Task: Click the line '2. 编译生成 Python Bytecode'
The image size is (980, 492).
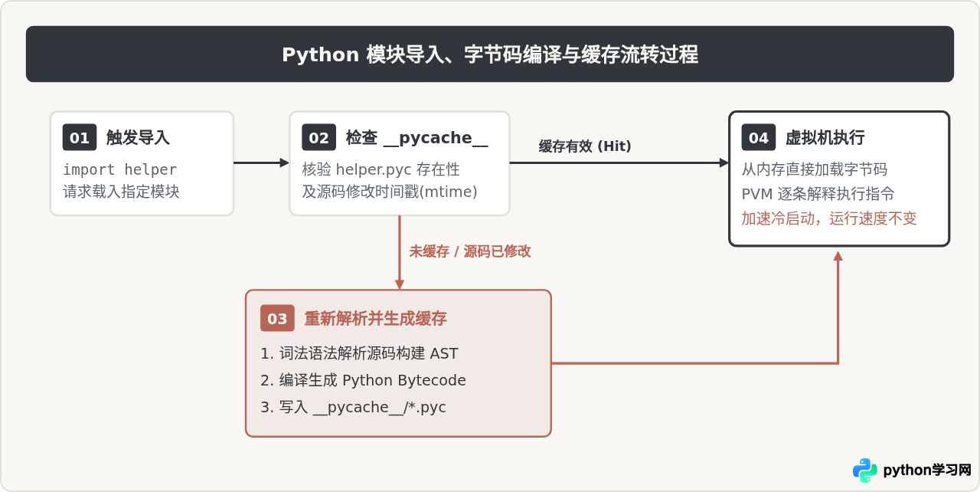Action: 363,380
